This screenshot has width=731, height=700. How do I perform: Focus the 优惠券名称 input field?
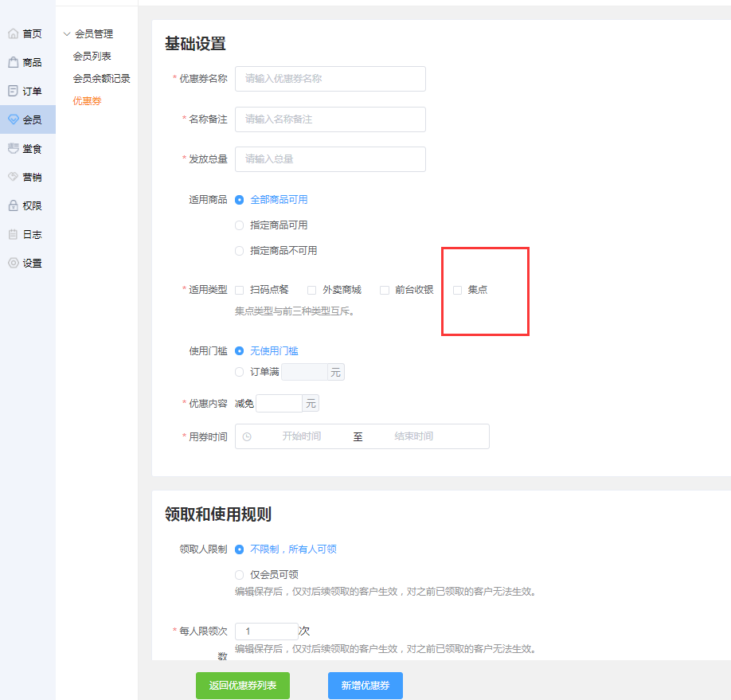[x=330, y=79]
